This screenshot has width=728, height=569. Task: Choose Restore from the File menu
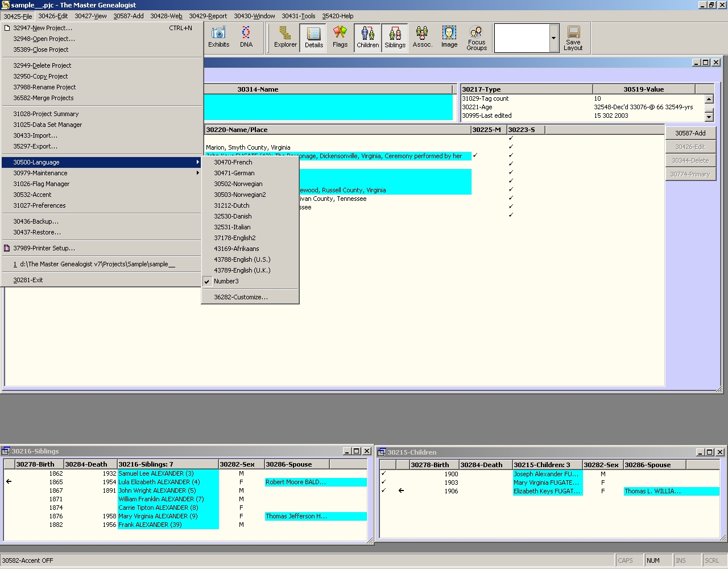click(x=102, y=232)
